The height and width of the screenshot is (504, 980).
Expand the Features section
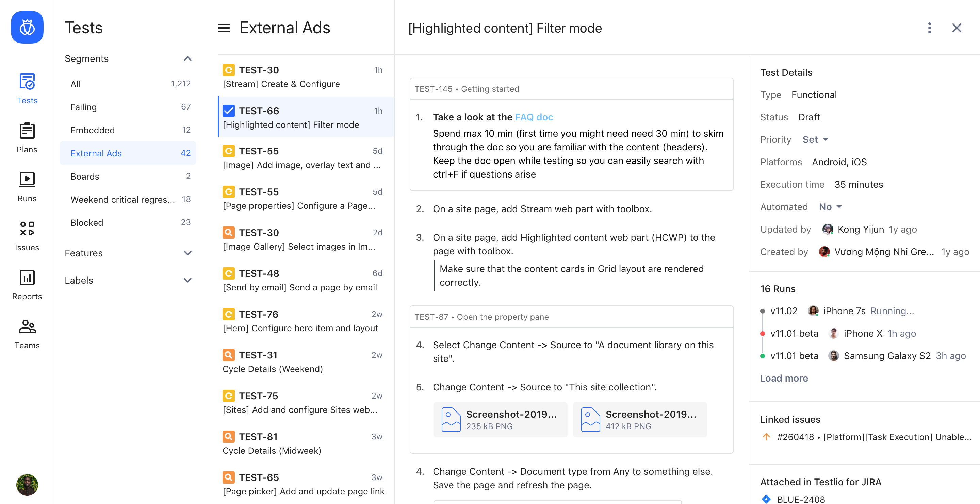187,253
